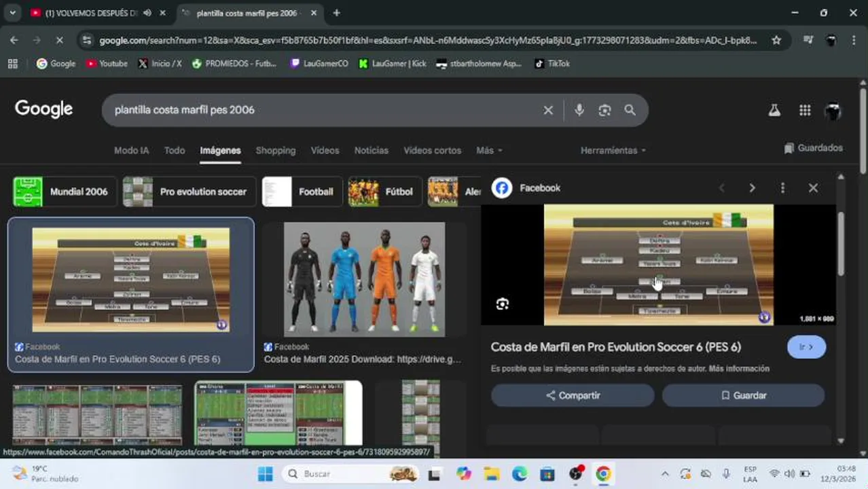Bookmark this page with star icon
The width and height of the screenshot is (868, 489).
[x=776, y=41]
